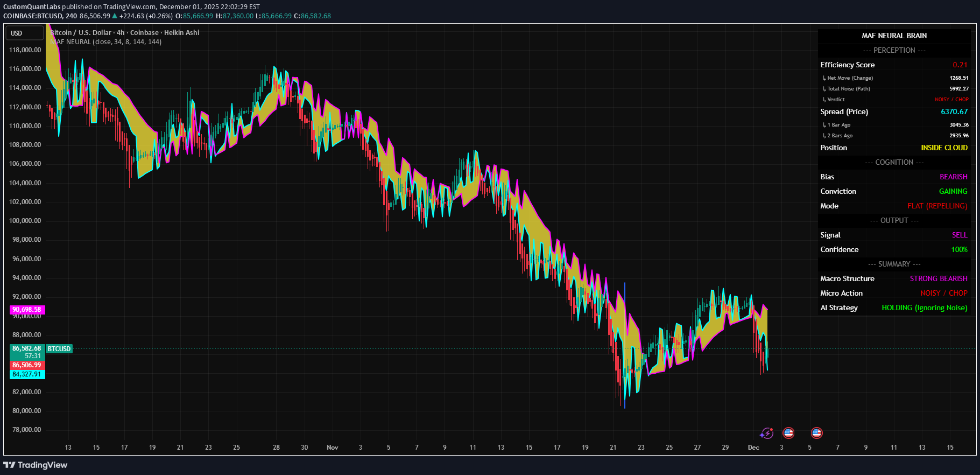
Task: Click the CustomQuantLabs author name
Action: 32,7
